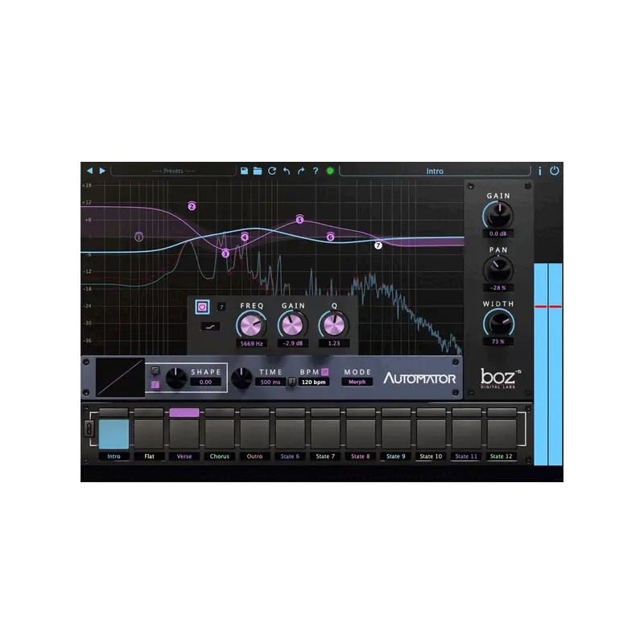The height and width of the screenshot is (644, 644).
Task: Click the metronome icon beside the BPM field
Action: tap(291, 382)
